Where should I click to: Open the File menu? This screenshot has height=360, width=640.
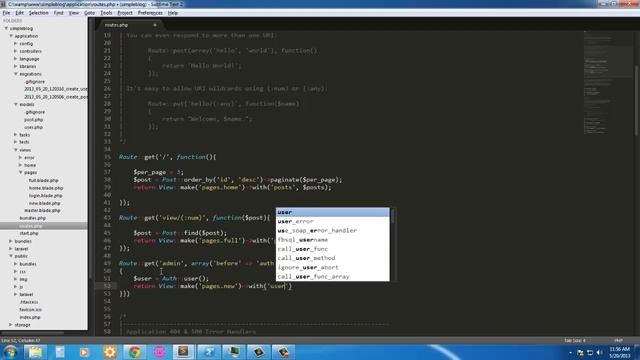[x=6, y=13]
